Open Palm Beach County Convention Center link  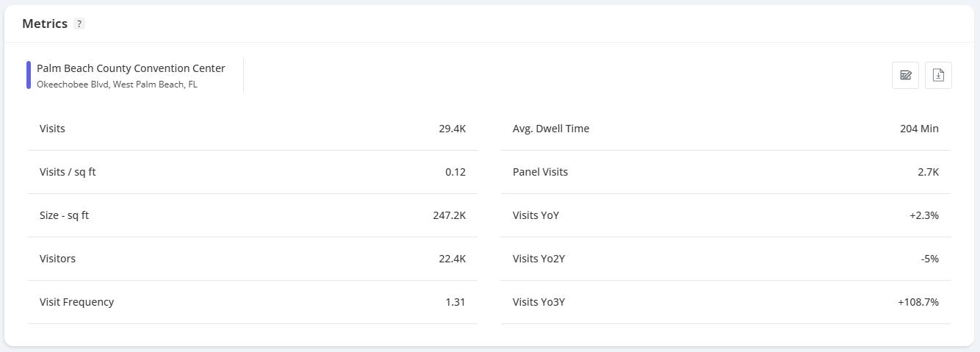[x=131, y=68]
